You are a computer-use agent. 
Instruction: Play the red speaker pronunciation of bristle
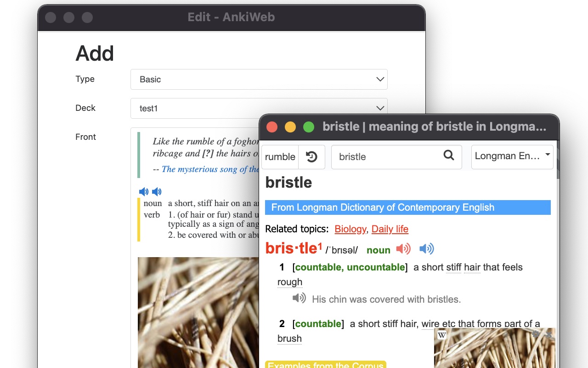coord(403,249)
